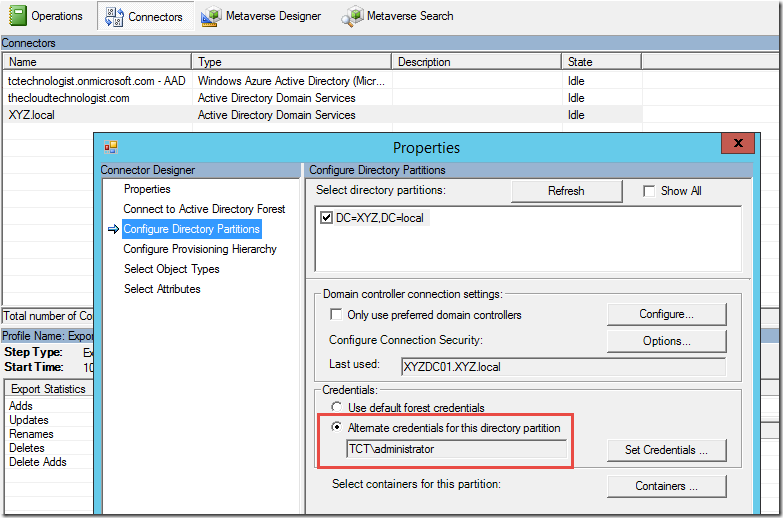783x518 pixels.
Task: Open the Containers ... button
Action: point(666,486)
